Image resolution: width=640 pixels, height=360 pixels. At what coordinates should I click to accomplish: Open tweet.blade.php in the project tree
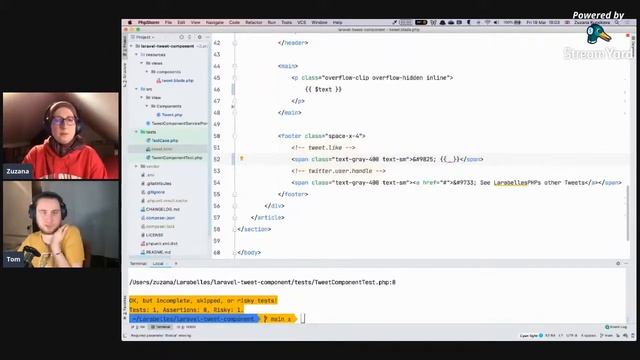point(175,80)
